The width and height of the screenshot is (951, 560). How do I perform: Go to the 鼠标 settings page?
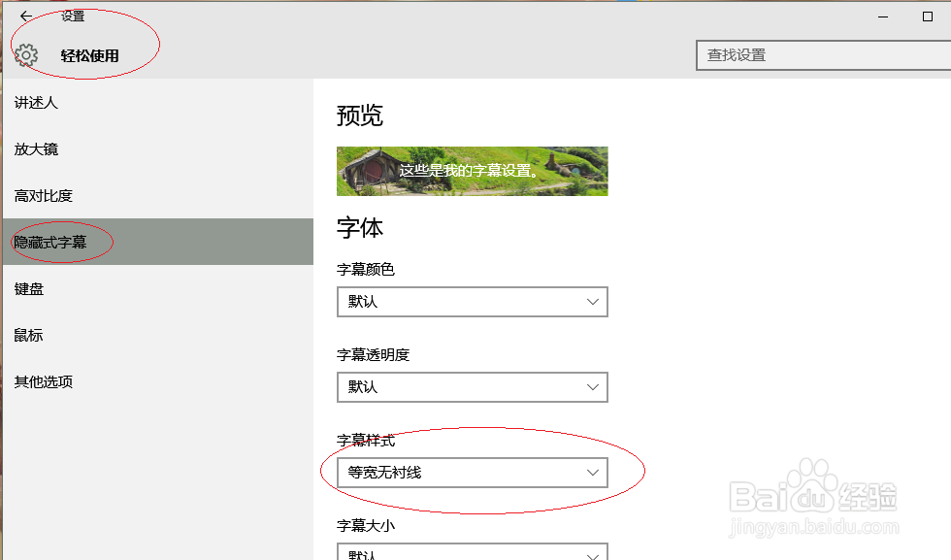point(157,335)
